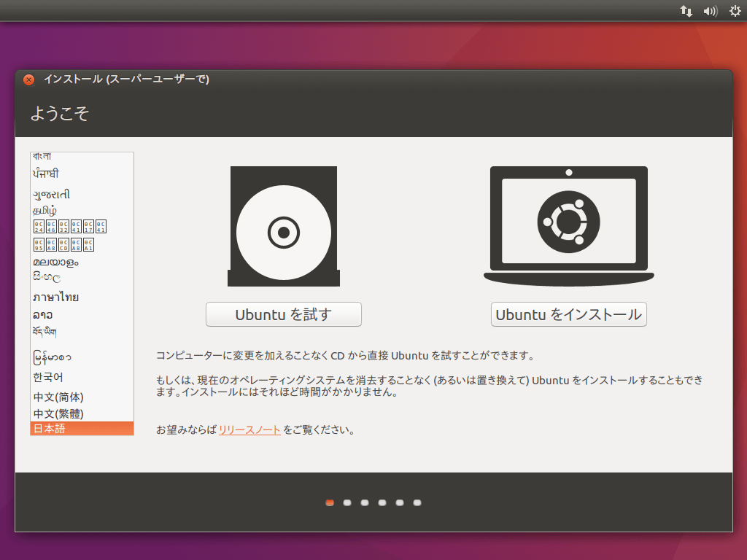Click the 'Ubuntu を試す' button
This screenshot has height=560, width=747.
[x=283, y=314]
